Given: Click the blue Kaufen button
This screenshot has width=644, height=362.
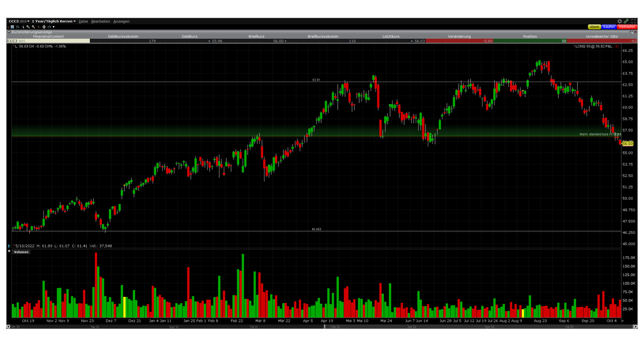Looking at the screenshot, I should coord(609,27).
